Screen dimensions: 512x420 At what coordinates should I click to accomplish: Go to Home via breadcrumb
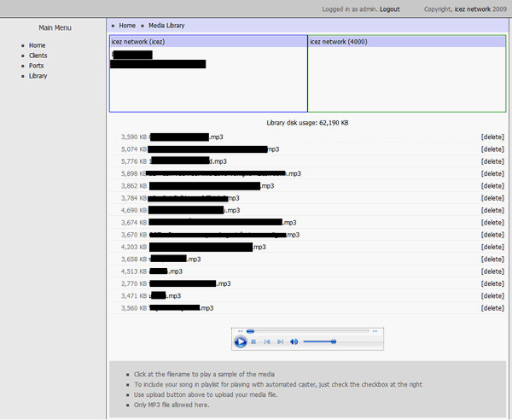(x=127, y=26)
